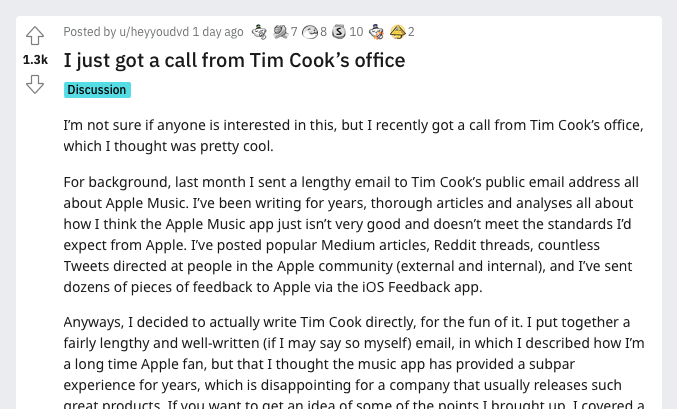
Task: Click the number 8 beside the third award
Action: pos(323,32)
